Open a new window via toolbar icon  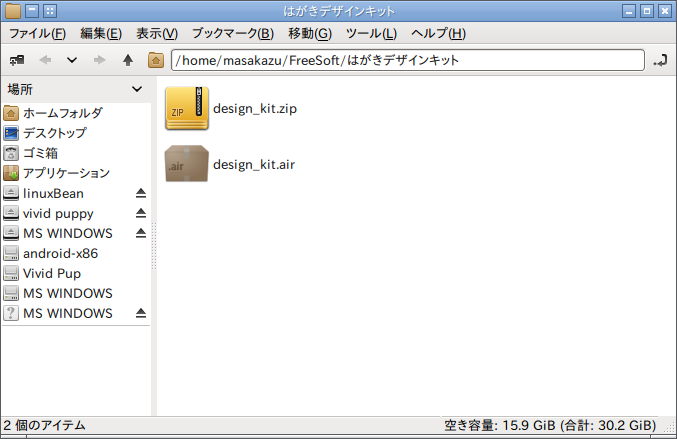17,60
